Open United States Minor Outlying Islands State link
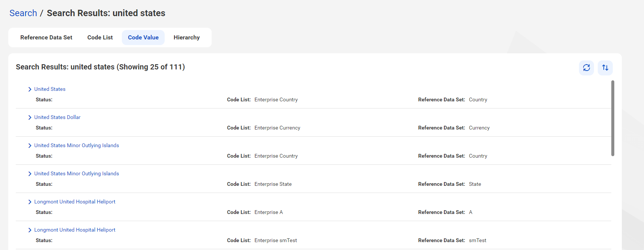This screenshot has height=250, width=644. click(76, 173)
